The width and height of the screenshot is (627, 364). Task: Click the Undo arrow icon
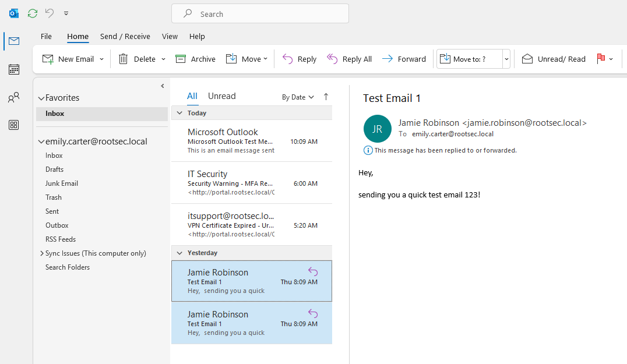tap(50, 13)
